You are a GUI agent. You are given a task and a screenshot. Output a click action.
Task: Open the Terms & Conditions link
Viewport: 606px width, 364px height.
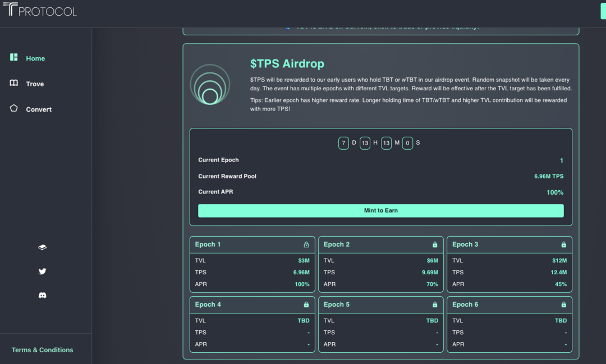pos(43,350)
